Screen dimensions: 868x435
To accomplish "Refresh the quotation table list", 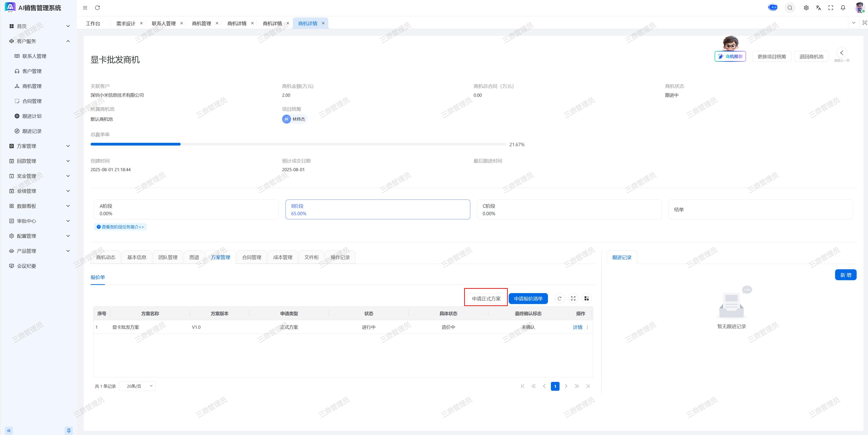I will 559,299.
